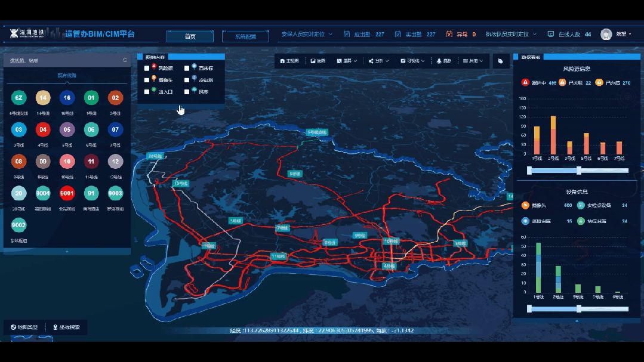
Task: Select line 04 circle icon
Action: point(43,129)
